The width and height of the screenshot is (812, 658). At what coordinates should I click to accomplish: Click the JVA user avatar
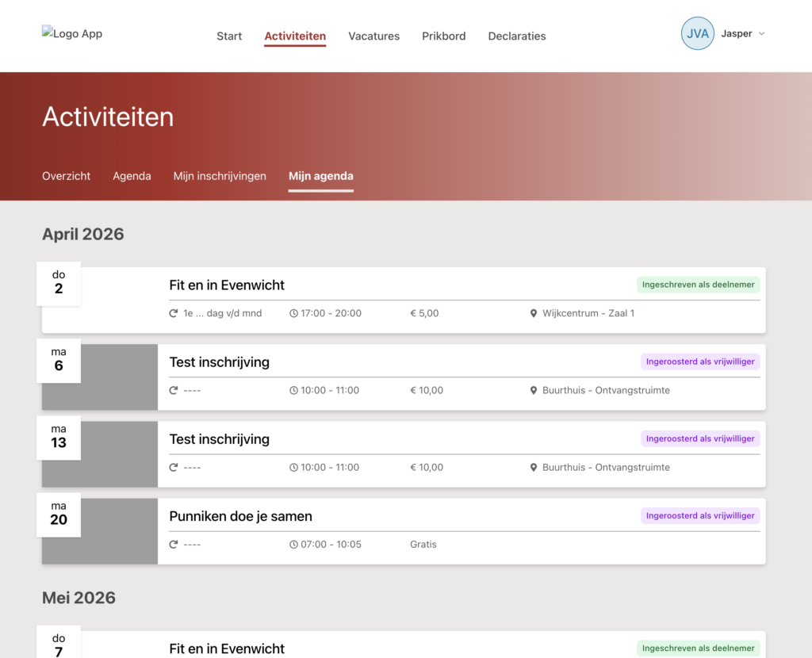[697, 34]
